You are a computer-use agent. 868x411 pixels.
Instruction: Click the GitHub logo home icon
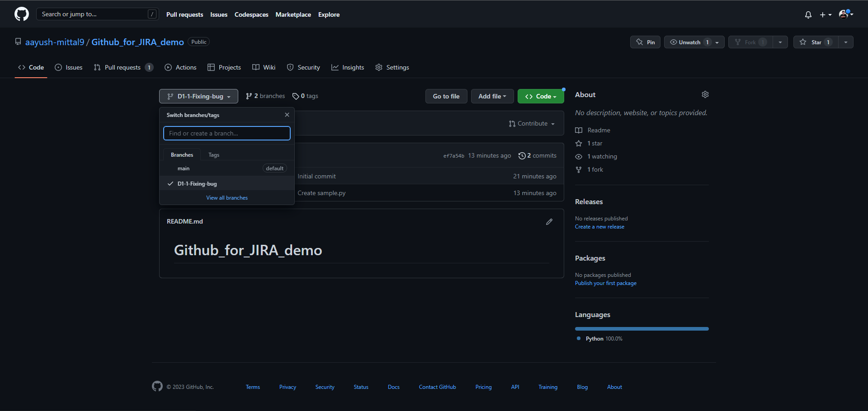(21, 14)
